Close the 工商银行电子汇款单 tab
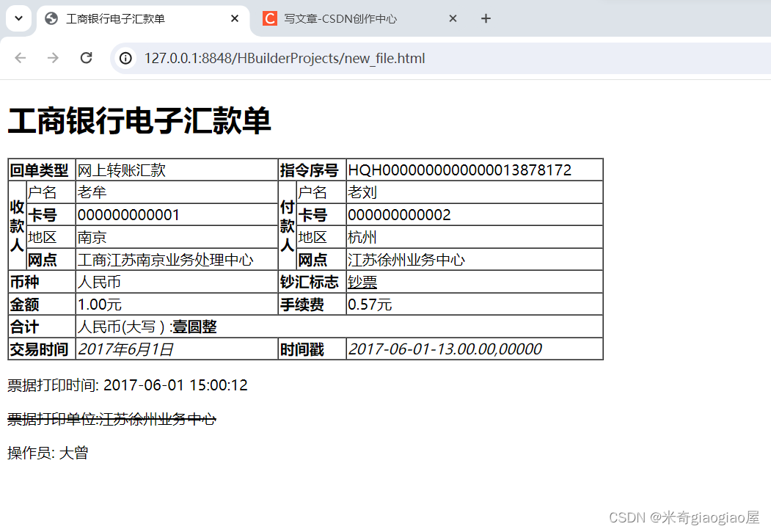 [x=235, y=18]
